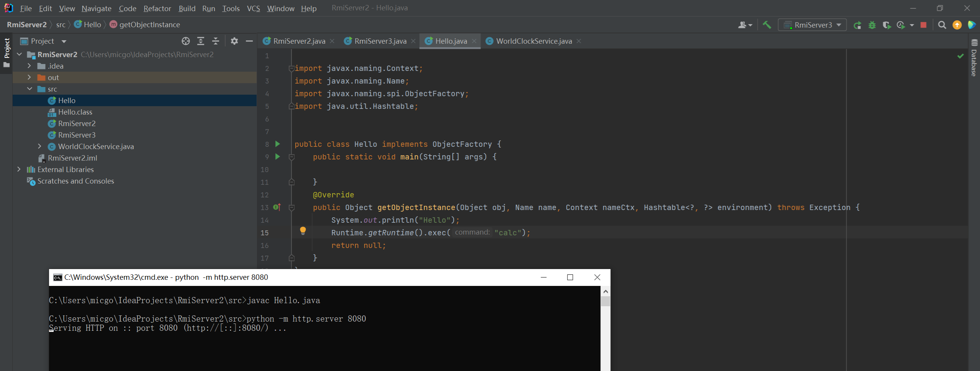This screenshot has height=371, width=980.
Task: Click the "calc" string on line 15
Action: 508,233
